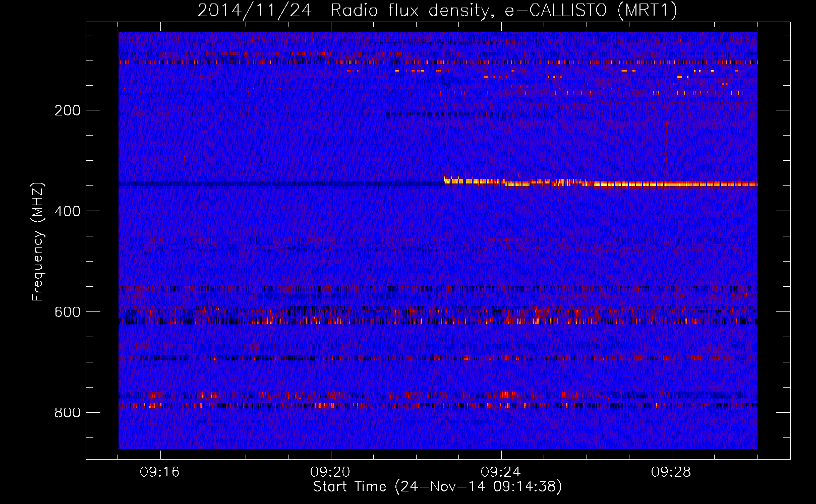This screenshot has width=816, height=504.
Task: Click the 800 frequency tick label
Action: [68, 413]
